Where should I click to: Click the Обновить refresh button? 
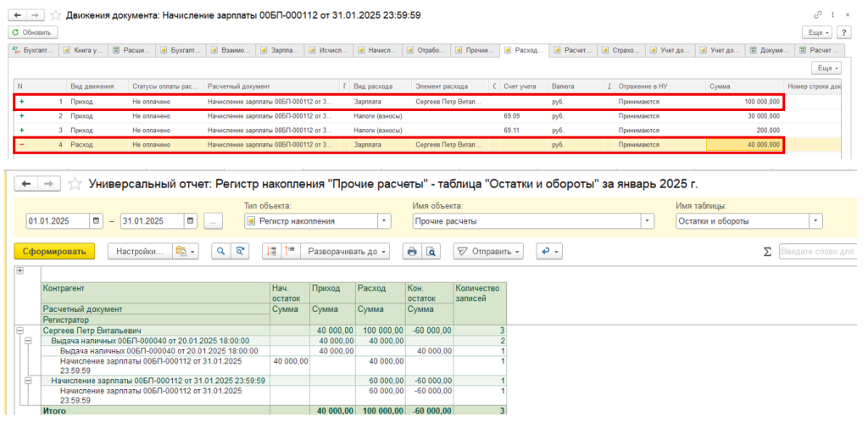click(33, 33)
